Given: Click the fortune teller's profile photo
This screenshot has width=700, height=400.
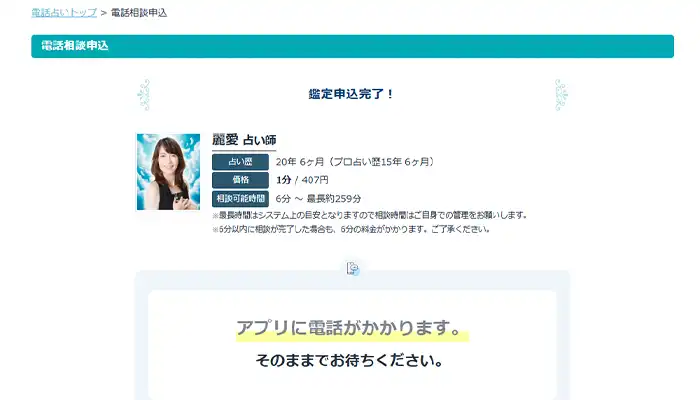Looking at the screenshot, I should (168, 172).
